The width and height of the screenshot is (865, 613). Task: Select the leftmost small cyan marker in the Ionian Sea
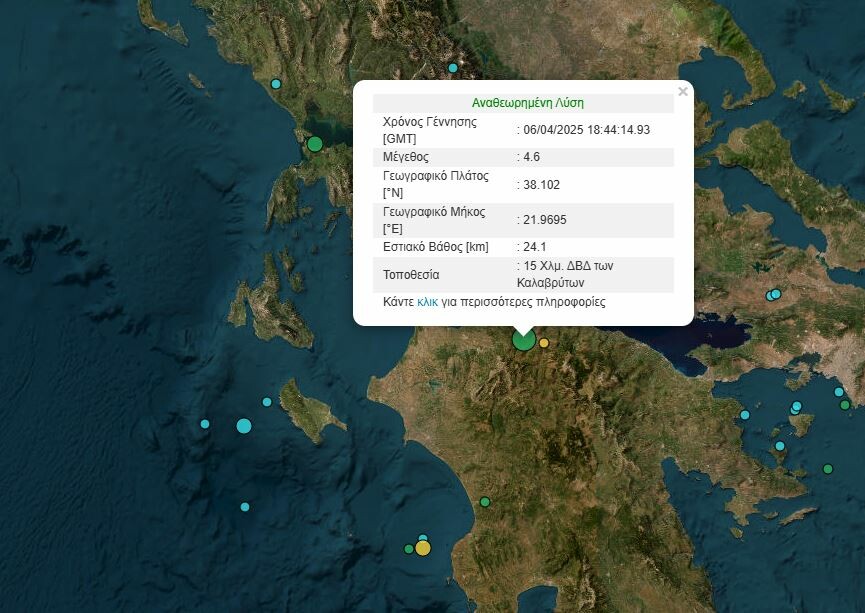[205, 424]
